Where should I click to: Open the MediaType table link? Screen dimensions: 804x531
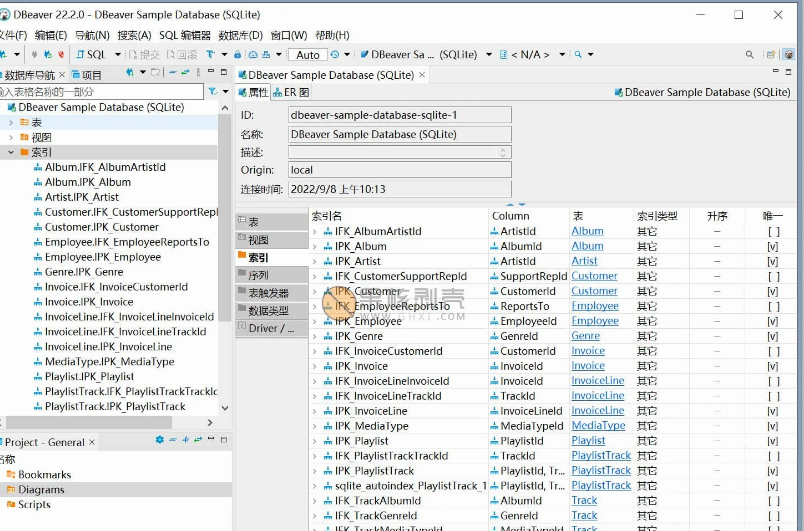[598, 425]
